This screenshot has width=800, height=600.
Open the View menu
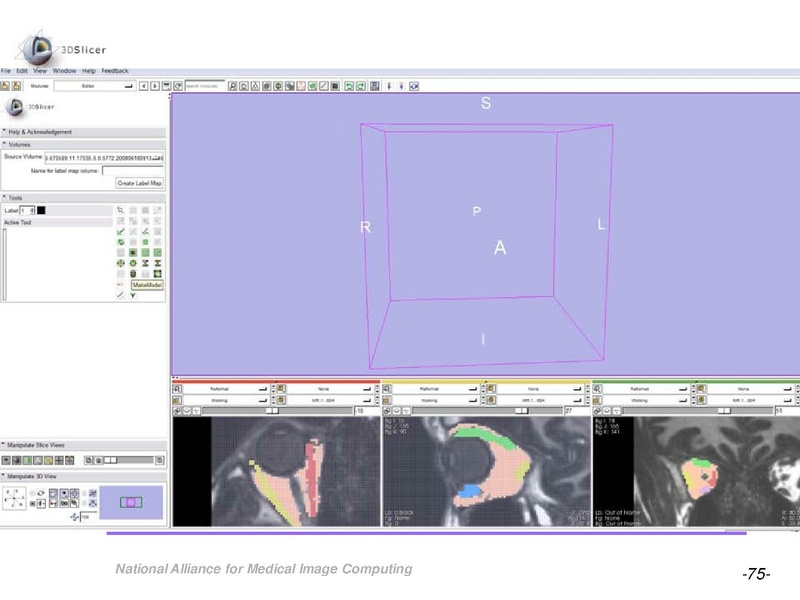(40, 71)
